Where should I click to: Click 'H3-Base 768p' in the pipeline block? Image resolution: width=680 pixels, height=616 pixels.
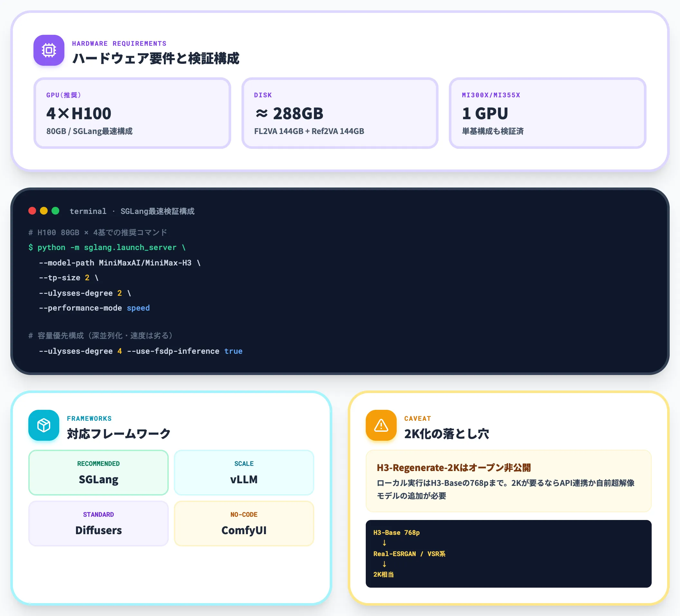pos(397,533)
